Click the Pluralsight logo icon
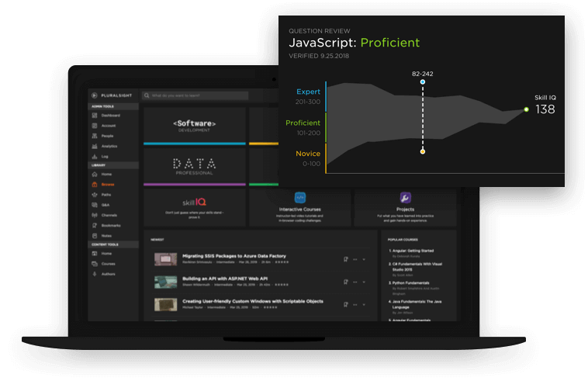 [x=93, y=95]
